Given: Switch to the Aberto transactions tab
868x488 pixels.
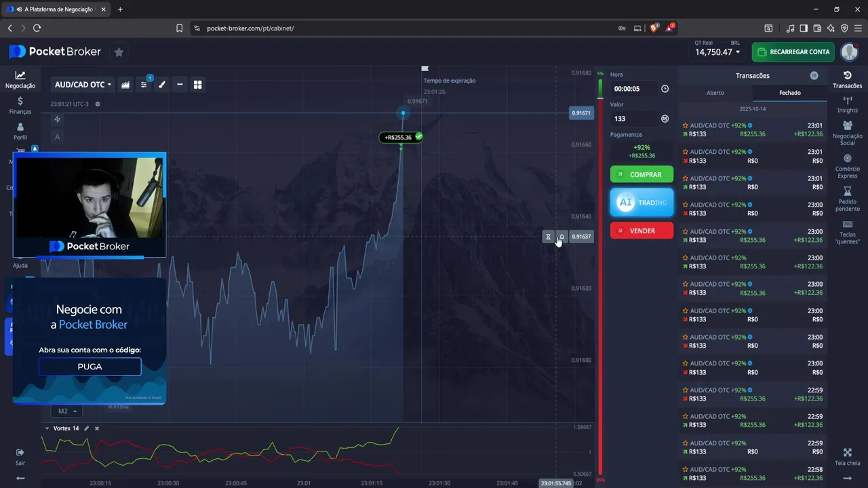Looking at the screenshot, I should tap(715, 93).
